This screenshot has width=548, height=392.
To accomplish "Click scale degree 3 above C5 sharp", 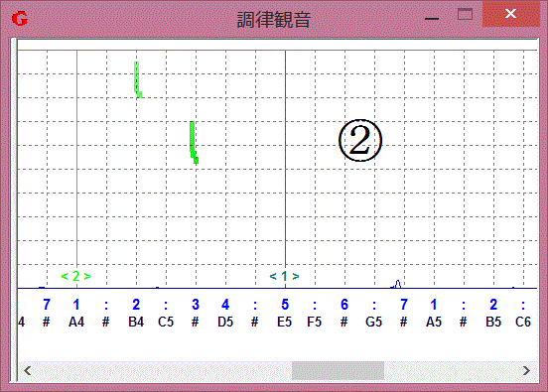I will pos(196,305).
